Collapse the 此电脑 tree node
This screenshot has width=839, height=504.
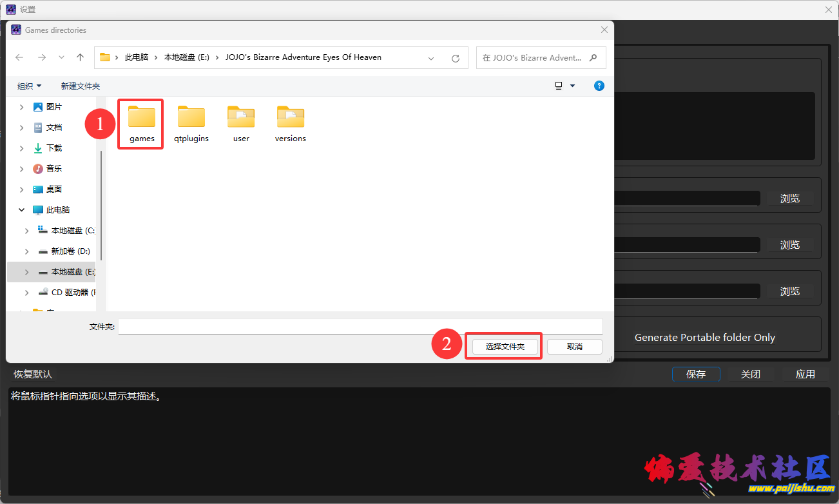[22, 210]
